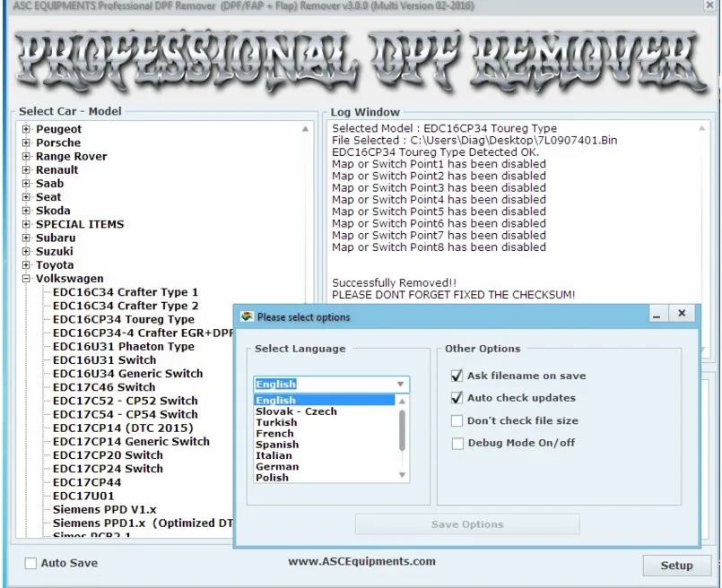Click the language list scrollbar thumb
722x588 pixels.
click(402, 430)
